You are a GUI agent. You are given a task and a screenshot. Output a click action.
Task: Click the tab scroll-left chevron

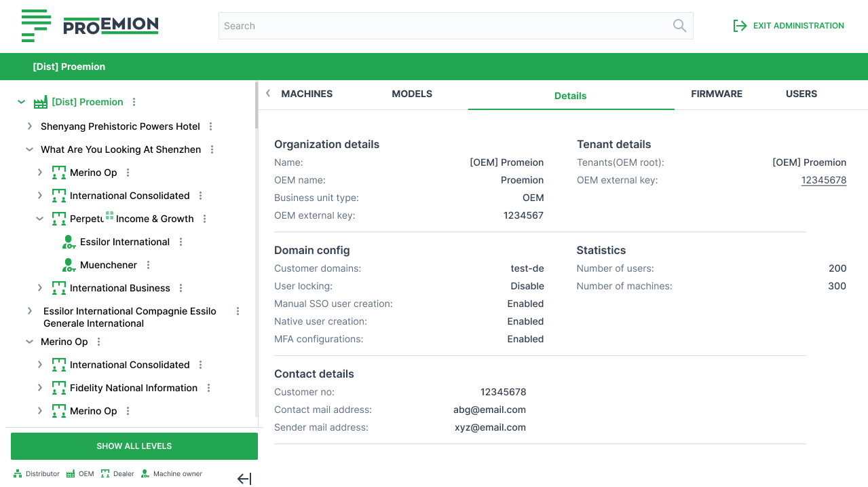click(268, 94)
